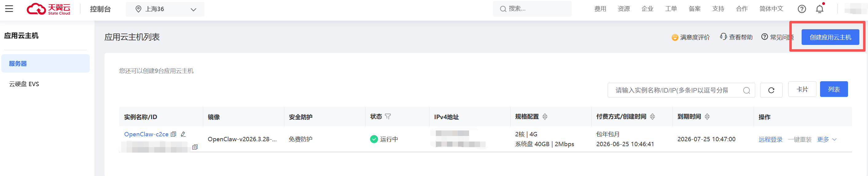This screenshot has height=176, width=868.
Task: Click the search magnifier in instance filter
Action: pos(746,90)
